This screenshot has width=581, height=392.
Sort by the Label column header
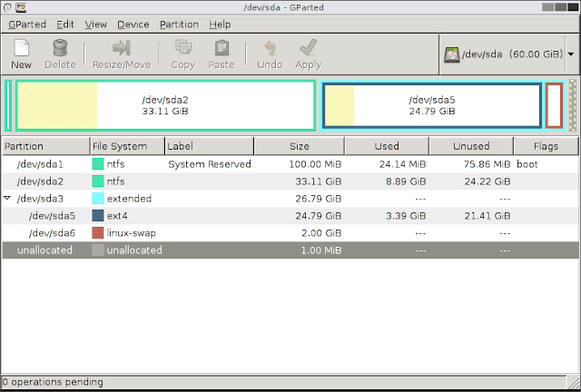[210, 146]
